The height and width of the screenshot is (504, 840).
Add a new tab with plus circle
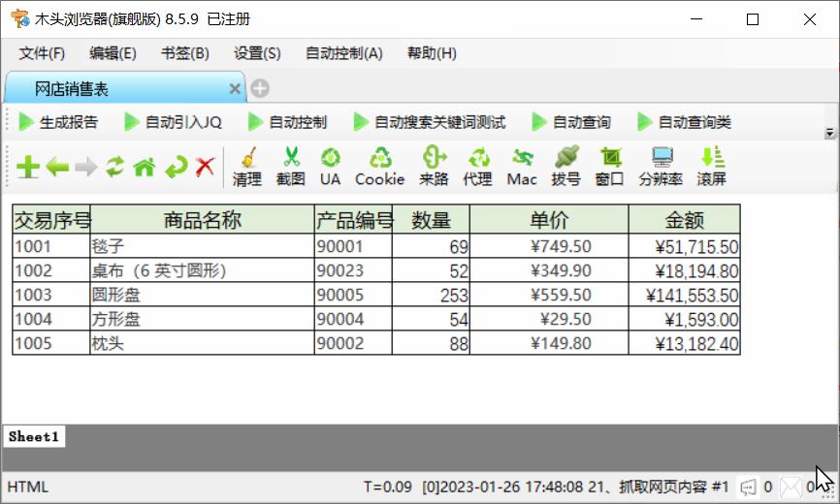(x=260, y=88)
